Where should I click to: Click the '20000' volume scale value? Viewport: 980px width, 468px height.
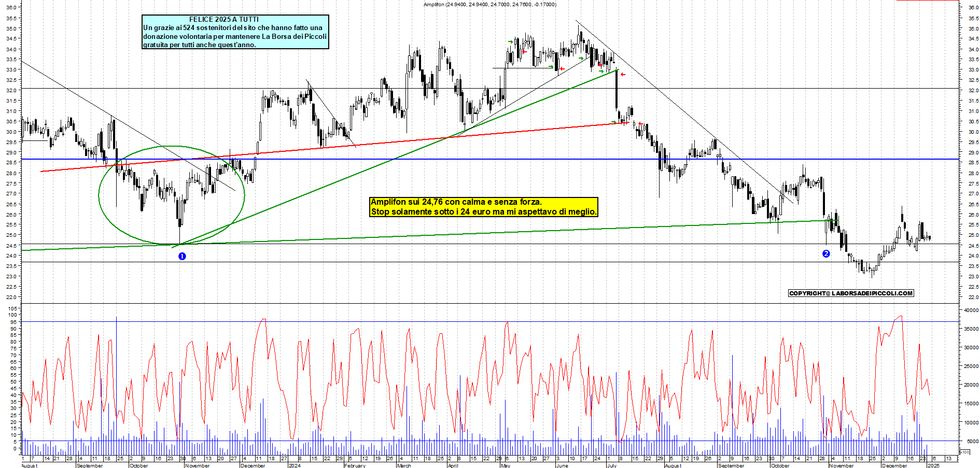971,385
